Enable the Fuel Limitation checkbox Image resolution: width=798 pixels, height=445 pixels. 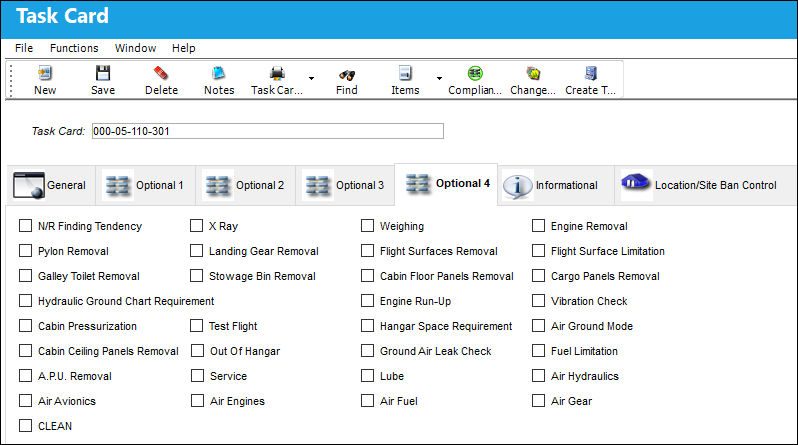(x=538, y=350)
